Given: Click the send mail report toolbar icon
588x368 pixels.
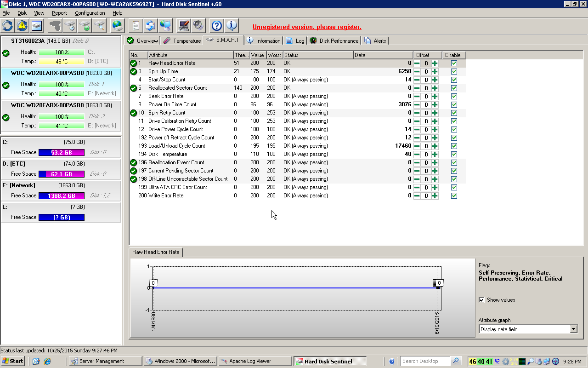Looking at the screenshot, I should tap(151, 25).
